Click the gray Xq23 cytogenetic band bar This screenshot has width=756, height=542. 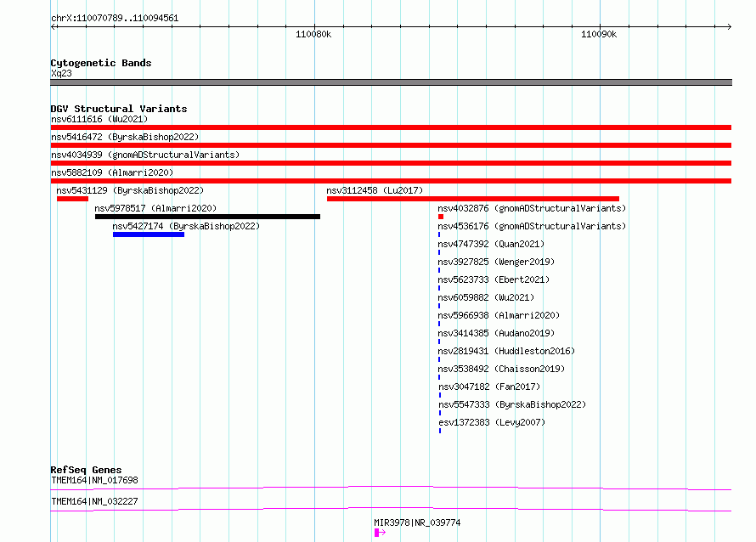coord(391,82)
